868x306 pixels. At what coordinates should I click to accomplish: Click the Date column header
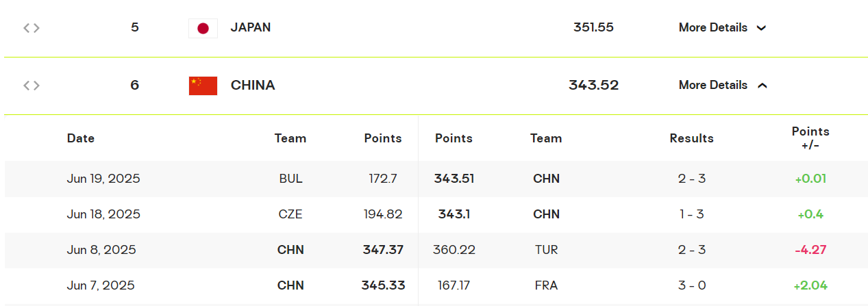coord(81,138)
